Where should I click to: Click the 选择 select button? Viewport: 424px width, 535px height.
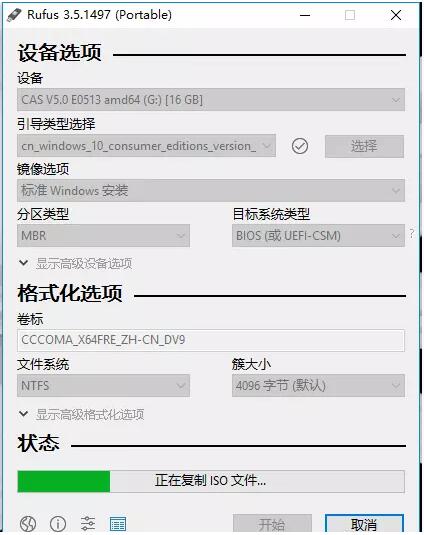pyautogui.click(x=364, y=146)
